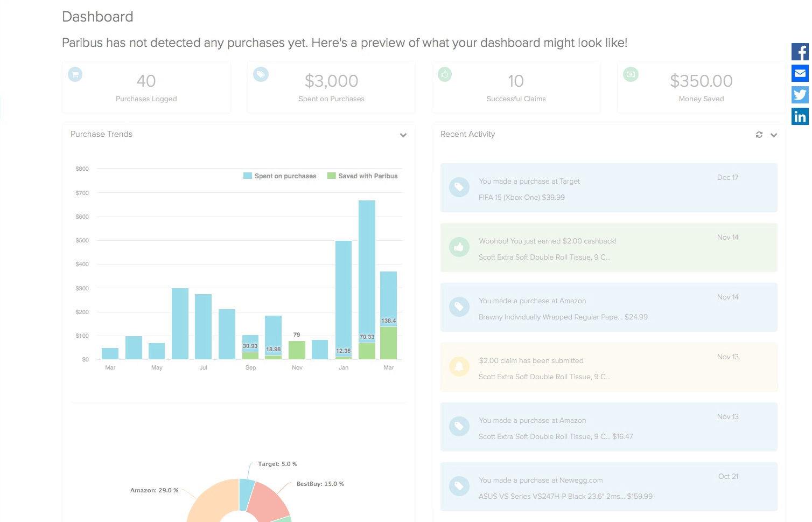The height and width of the screenshot is (522, 812).
Task: Click the Purchase Trends panel title
Action: pyautogui.click(x=101, y=134)
